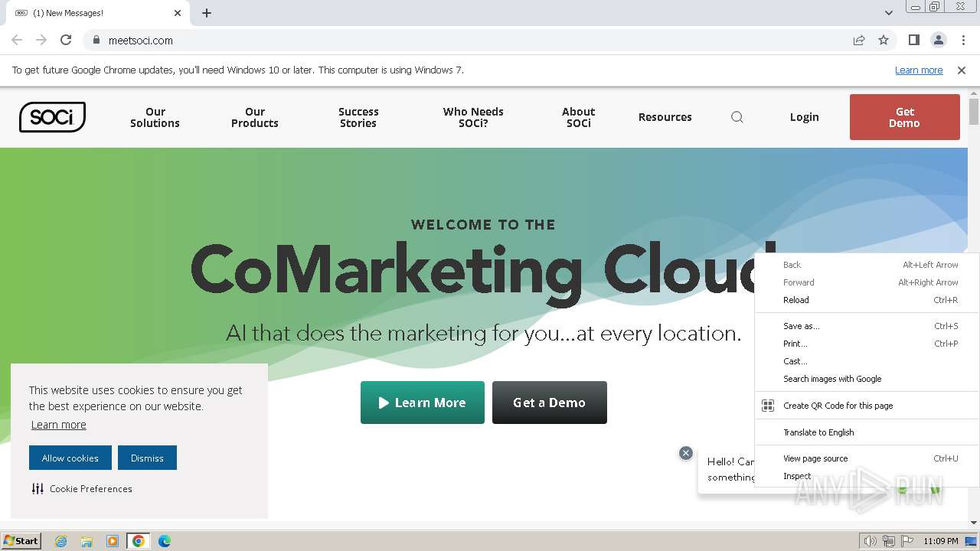Image resolution: width=980 pixels, height=551 pixels.
Task: Follow the Learn more link in the cookie notice
Action: click(58, 425)
